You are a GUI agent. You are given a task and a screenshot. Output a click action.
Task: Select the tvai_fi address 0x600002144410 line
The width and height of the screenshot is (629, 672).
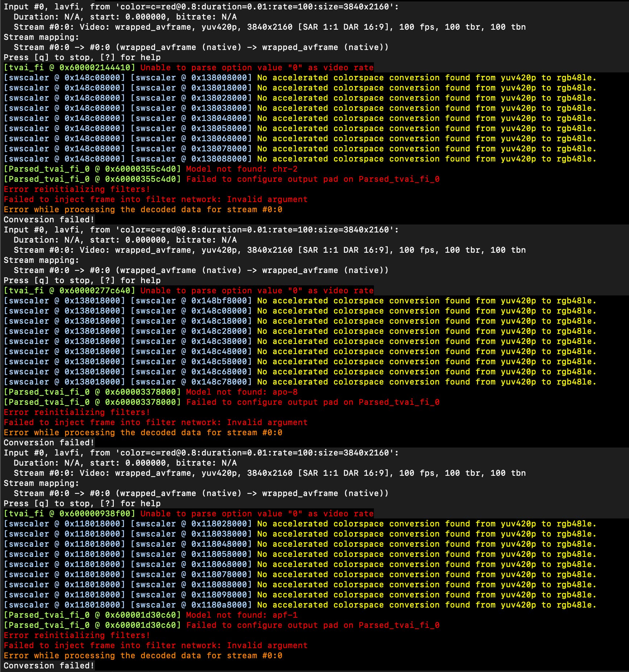tap(69, 67)
